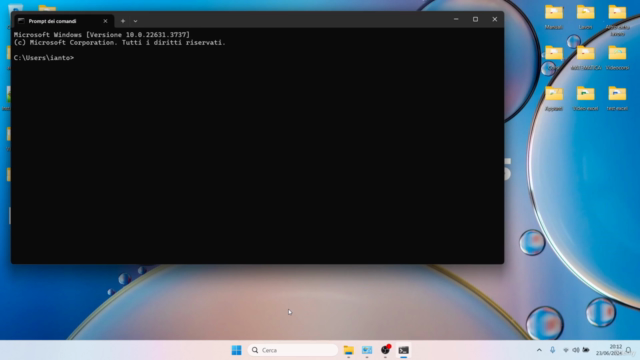Image resolution: width=640 pixels, height=360 pixels.
Task: Open the Wi-Fi network tray icon
Action: pyautogui.click(x=566, y=350)
